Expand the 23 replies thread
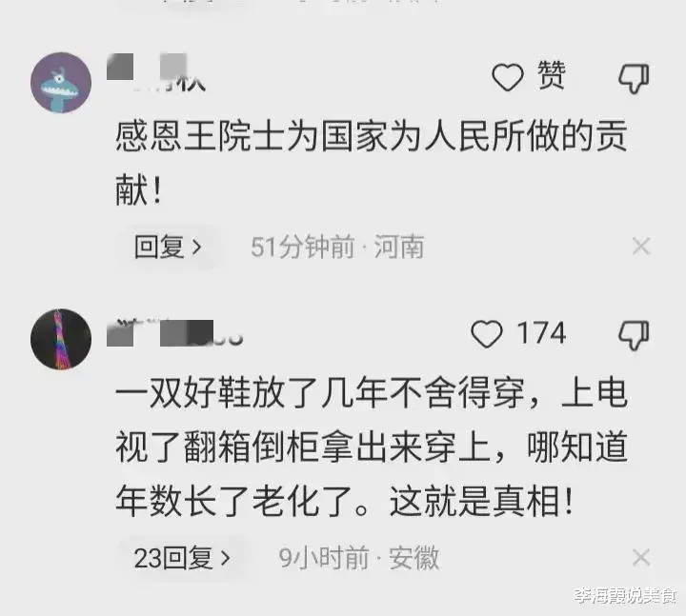686x616 pixels. (x=182, y=558)
